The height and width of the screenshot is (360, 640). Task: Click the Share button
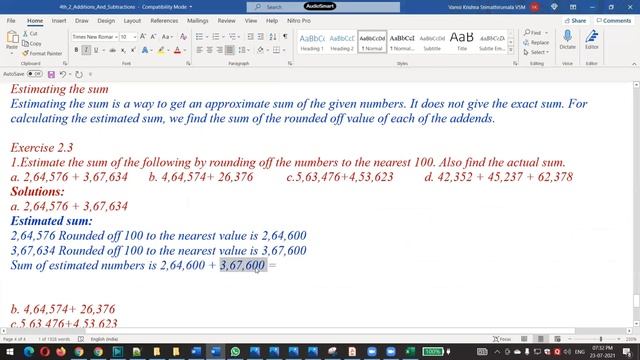(x=575, y=20)
